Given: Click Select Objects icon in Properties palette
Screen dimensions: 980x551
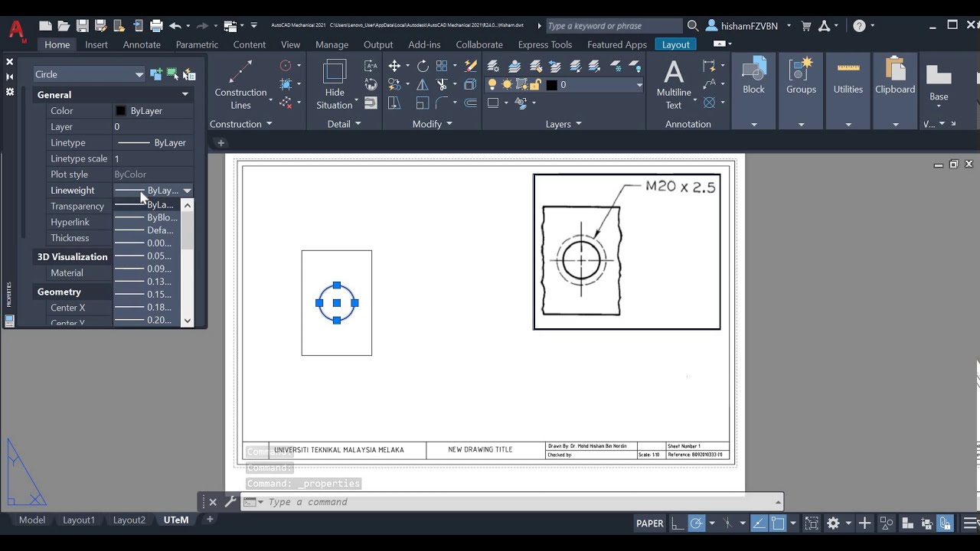Looking at the screenshot, I should pyautogui.click(x=172, y=74).
